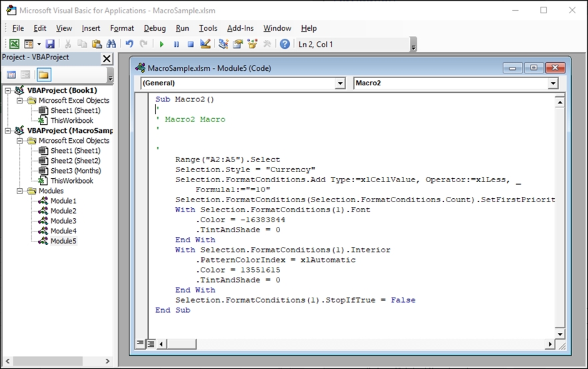
Task: Open VBA Help question mark icon
Action: [x=285, y=44]
